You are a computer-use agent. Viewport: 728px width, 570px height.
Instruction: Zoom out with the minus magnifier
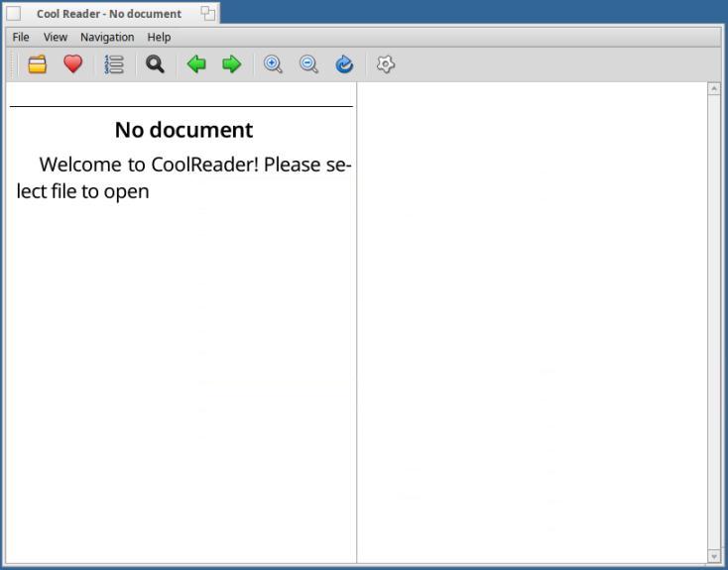(x=308, y=64)
